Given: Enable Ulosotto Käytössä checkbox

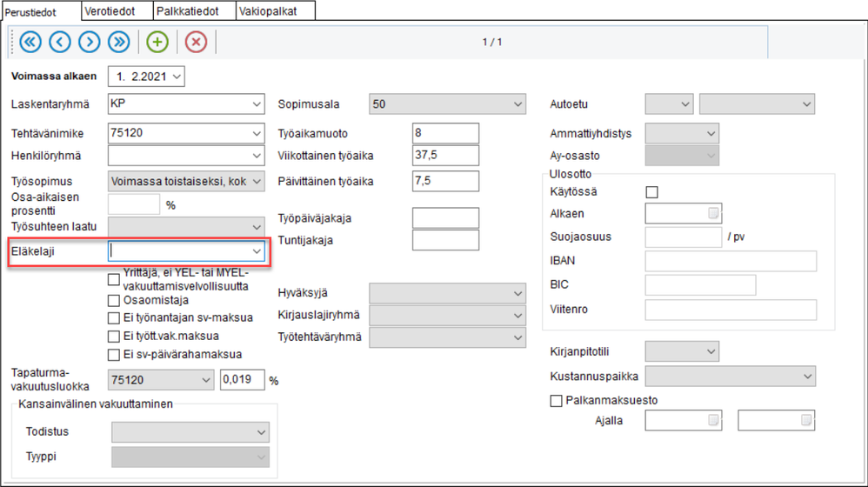Looking at the screenshot, I should [x=652, y=192].
